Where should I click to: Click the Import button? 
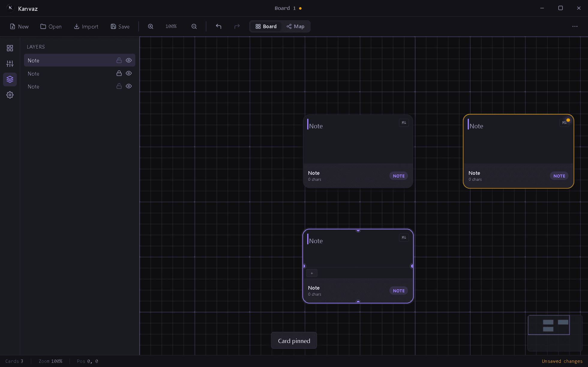pyautogui.click(x=86, y=26)
